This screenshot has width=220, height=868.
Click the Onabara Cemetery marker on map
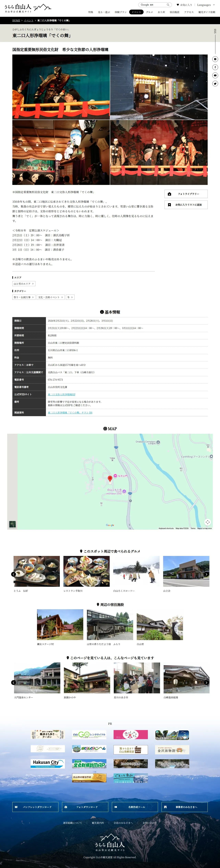[158, 442]
